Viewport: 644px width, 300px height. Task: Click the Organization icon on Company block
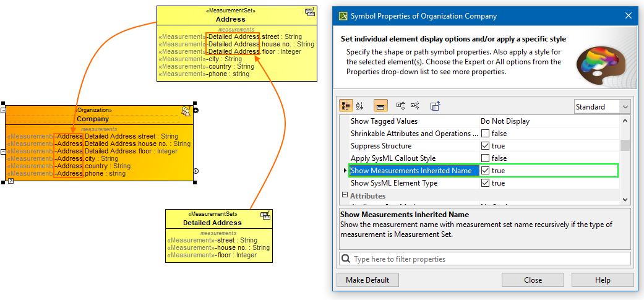point(186,111)
